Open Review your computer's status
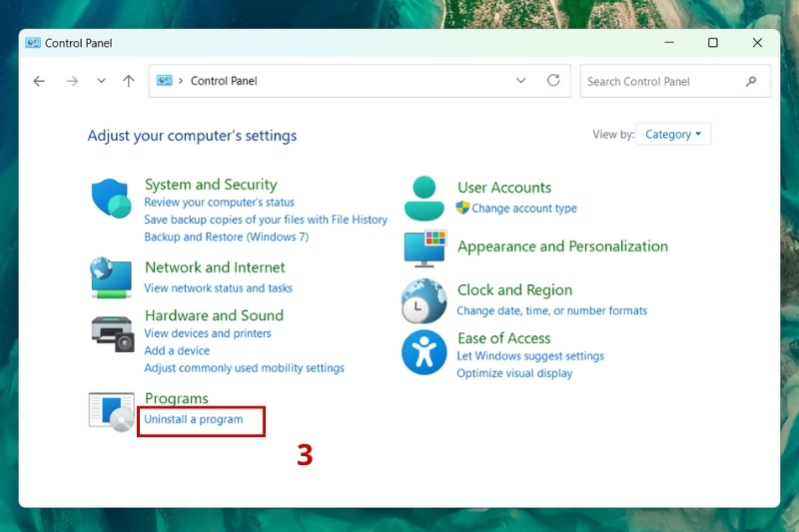Screen dimensions: 799x532 219,202
